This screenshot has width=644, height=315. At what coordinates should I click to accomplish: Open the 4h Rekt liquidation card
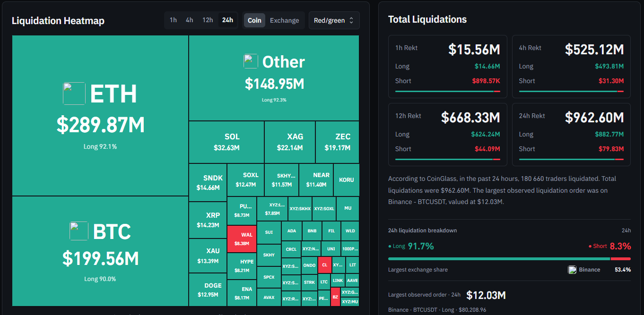(x=571, y=67)
